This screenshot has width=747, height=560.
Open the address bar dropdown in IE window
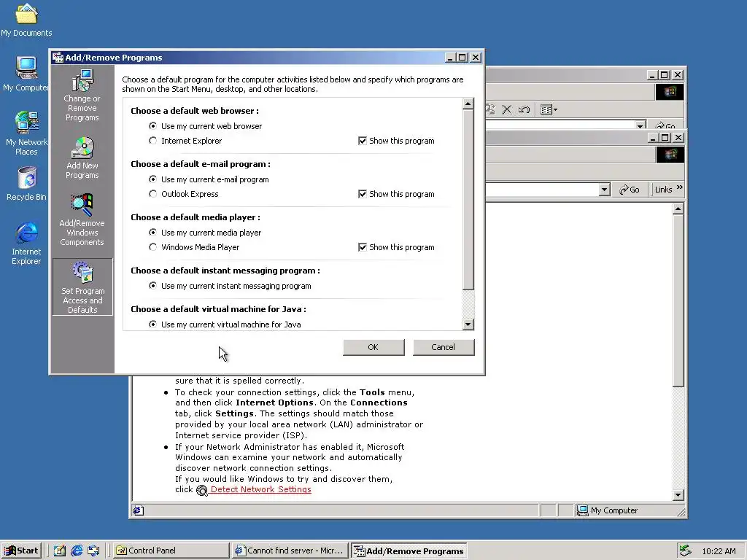tap(605, 190)
